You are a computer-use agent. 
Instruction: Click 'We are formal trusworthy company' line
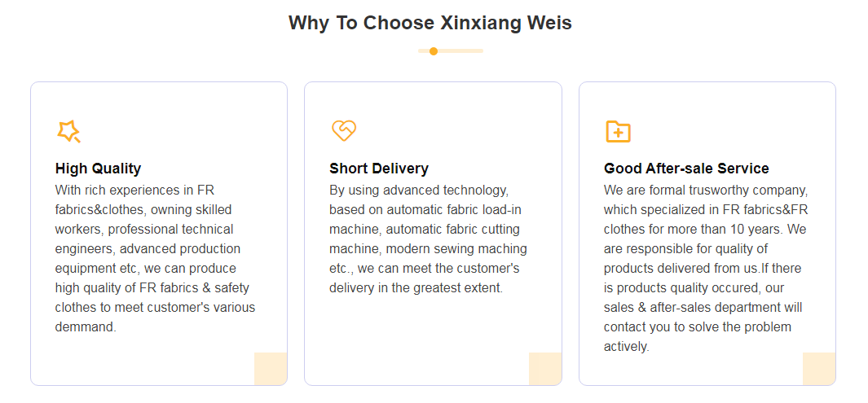coord(706,191)
